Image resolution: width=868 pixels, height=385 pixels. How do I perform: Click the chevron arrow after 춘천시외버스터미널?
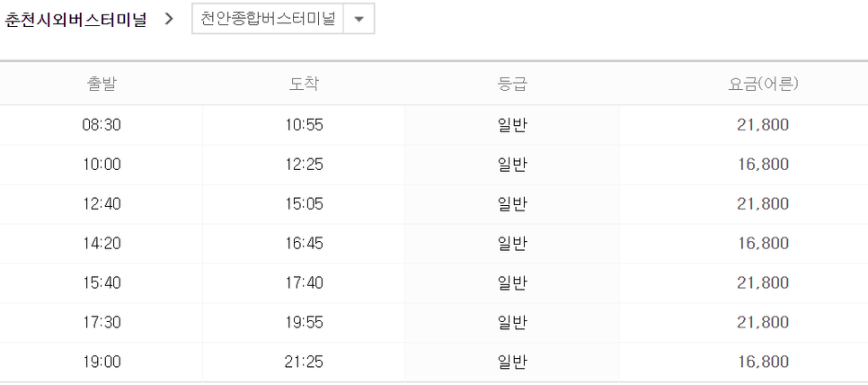pyautogui.click(x=170, y=20)
